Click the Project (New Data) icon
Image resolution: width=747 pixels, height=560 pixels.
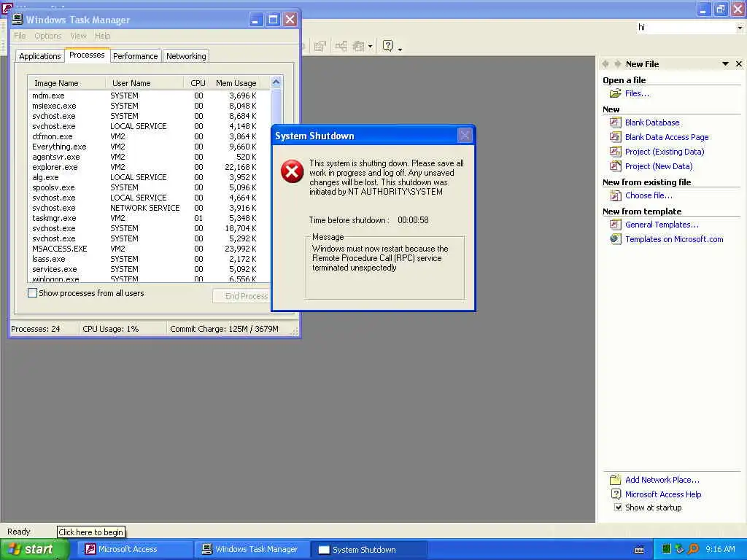[616, 166]
